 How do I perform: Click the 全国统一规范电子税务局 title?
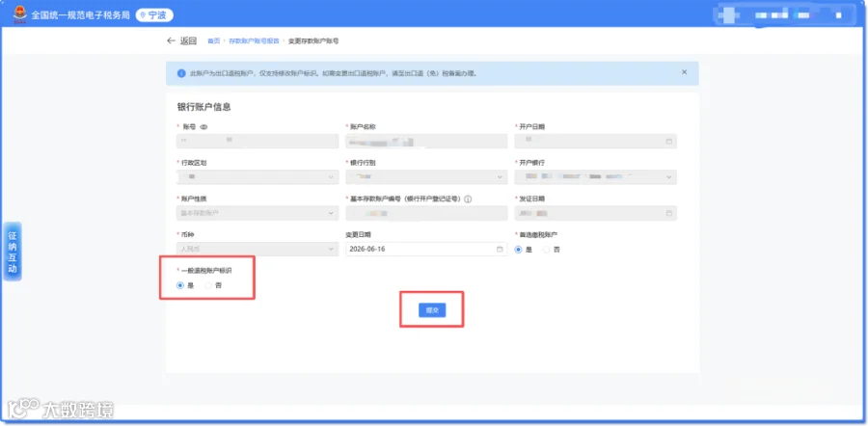(x=80, y=14)
